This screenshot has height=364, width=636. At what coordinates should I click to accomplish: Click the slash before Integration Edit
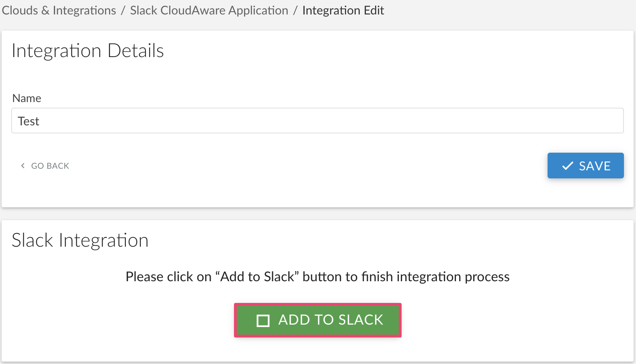[x=295, y=10]
